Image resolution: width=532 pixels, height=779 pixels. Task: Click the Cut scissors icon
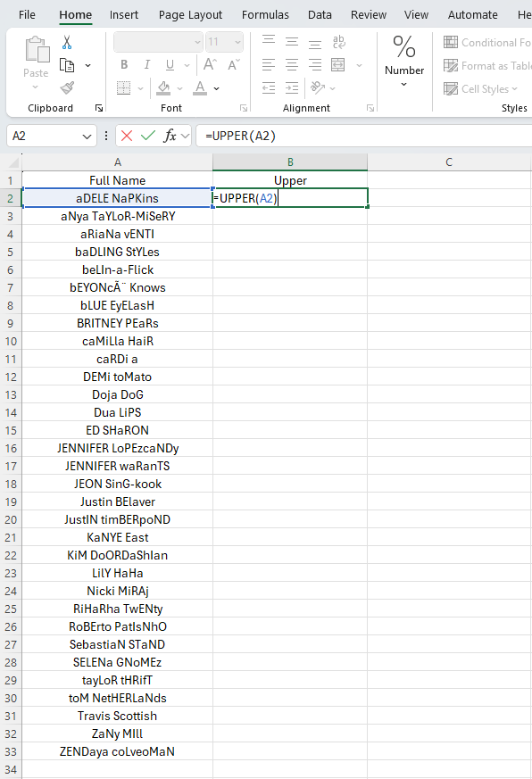(x=67, y=42)
